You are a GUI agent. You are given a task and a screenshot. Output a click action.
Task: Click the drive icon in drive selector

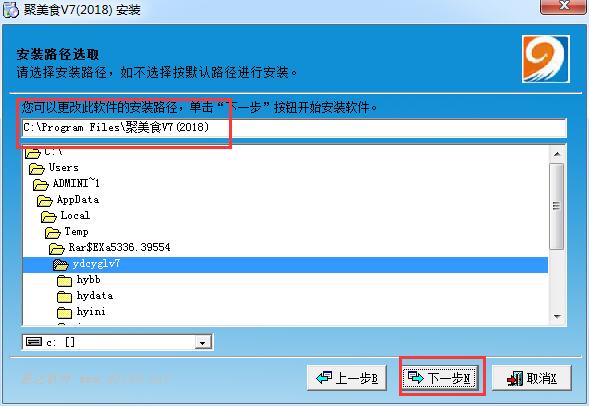pos(34,342)
